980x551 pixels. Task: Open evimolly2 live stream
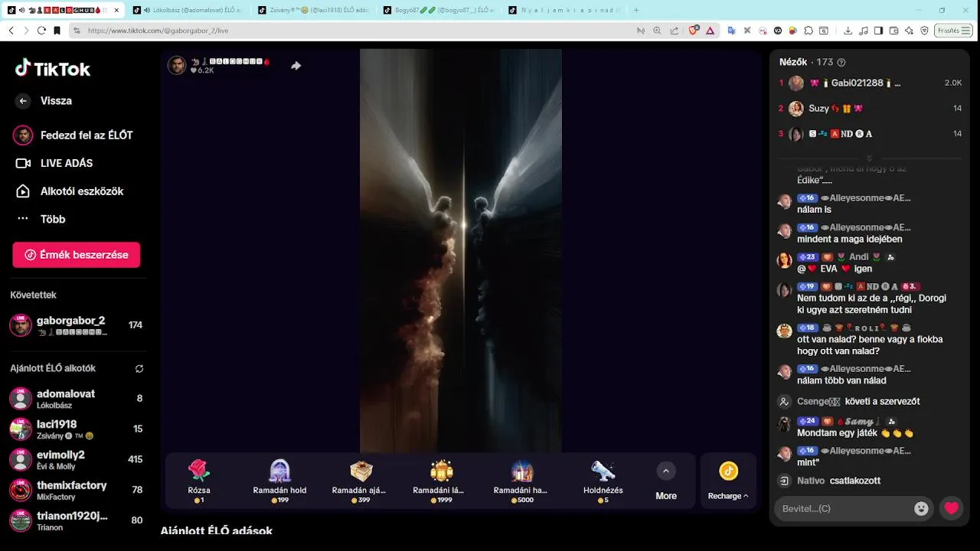pyautogui.click(x=75, y=460)
